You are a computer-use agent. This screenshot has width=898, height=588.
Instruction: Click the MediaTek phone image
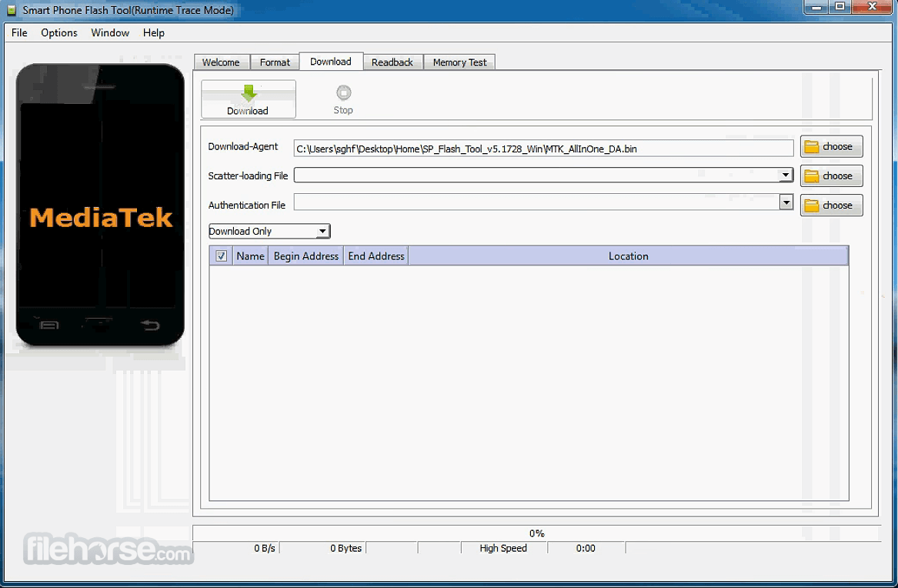(x=100, y=205)
